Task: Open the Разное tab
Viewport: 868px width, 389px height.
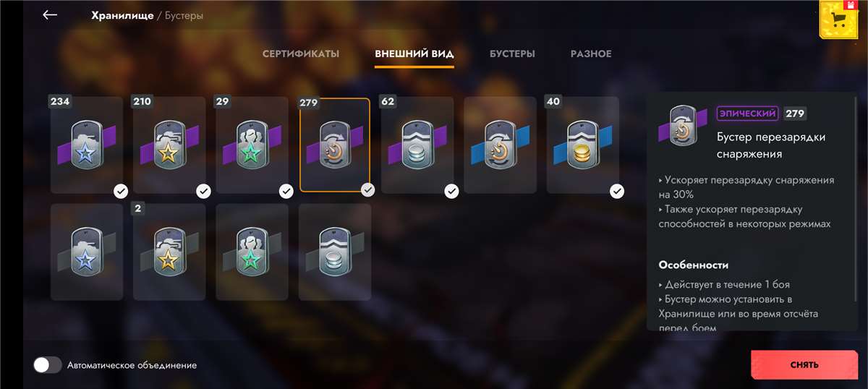Action: (x=591, y=54)
